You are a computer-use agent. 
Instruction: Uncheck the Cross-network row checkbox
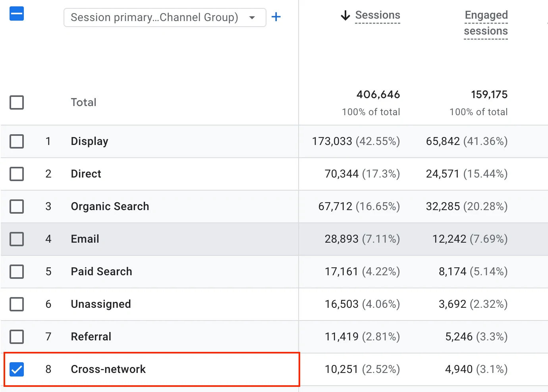17,369
